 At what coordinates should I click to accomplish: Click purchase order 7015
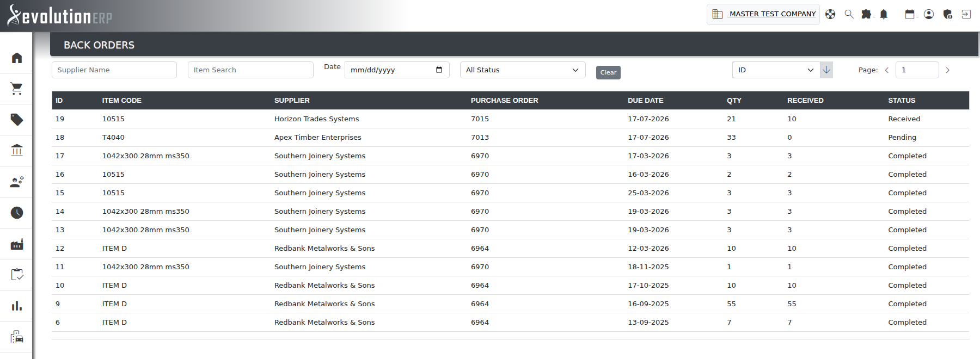(x=480, y=119)
